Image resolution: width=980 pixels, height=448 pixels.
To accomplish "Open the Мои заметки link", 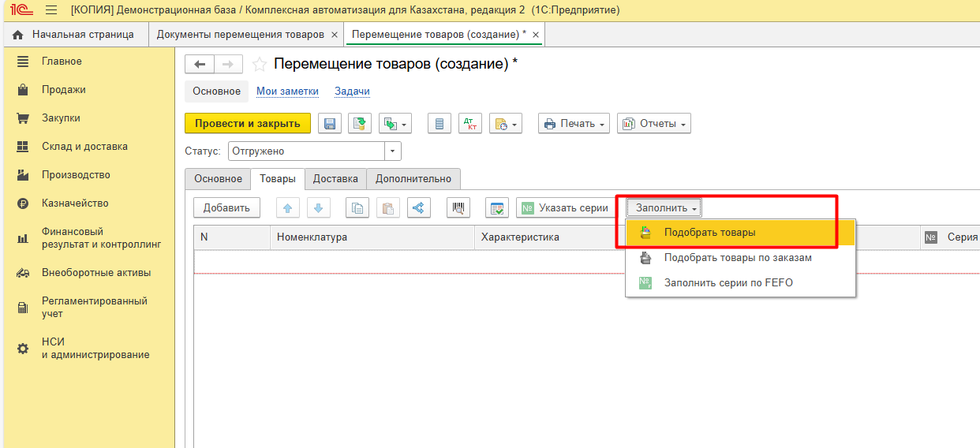I will (287, 91).
